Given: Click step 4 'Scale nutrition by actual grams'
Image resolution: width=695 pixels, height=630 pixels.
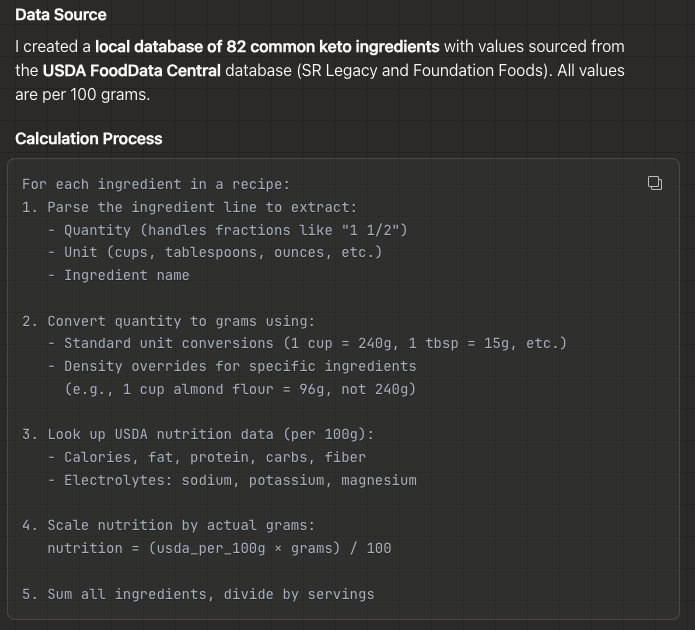Looking at the screenshot, I should tap(180, 526).
